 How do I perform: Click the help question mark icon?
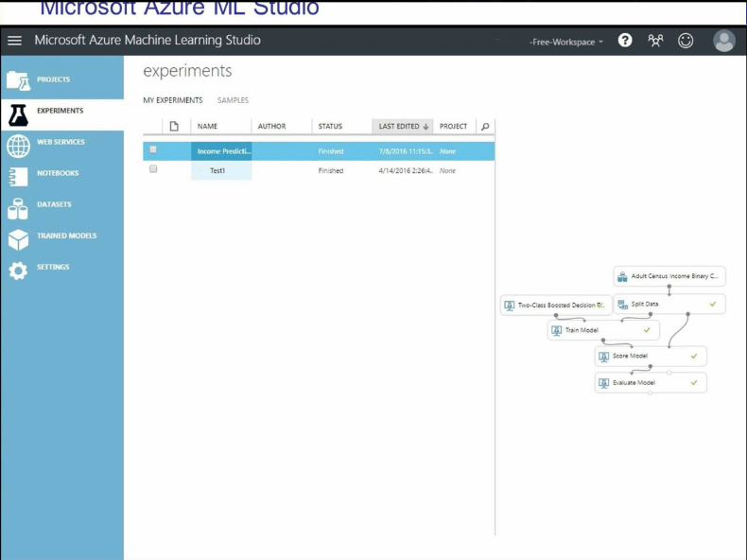click(625, 41)
